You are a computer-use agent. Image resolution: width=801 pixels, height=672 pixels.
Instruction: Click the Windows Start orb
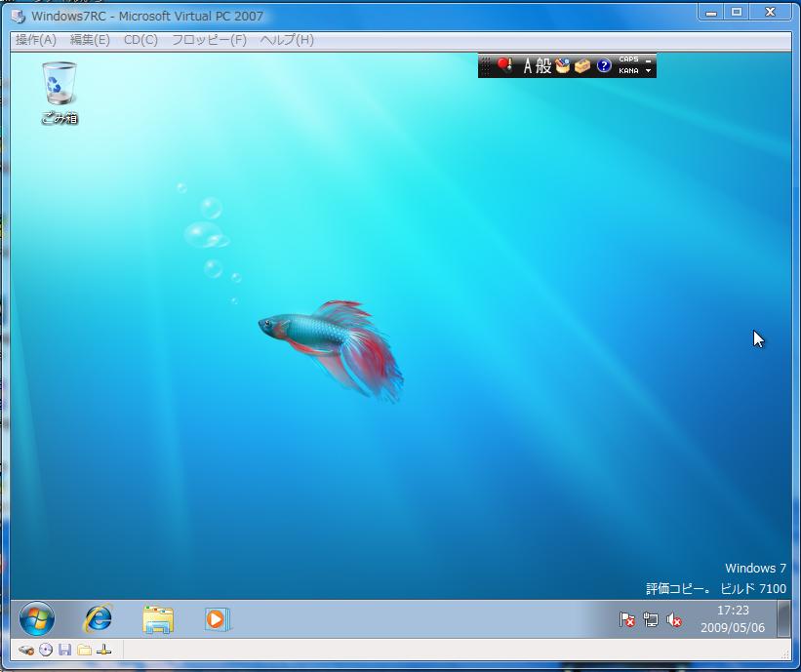click(37, 618)
